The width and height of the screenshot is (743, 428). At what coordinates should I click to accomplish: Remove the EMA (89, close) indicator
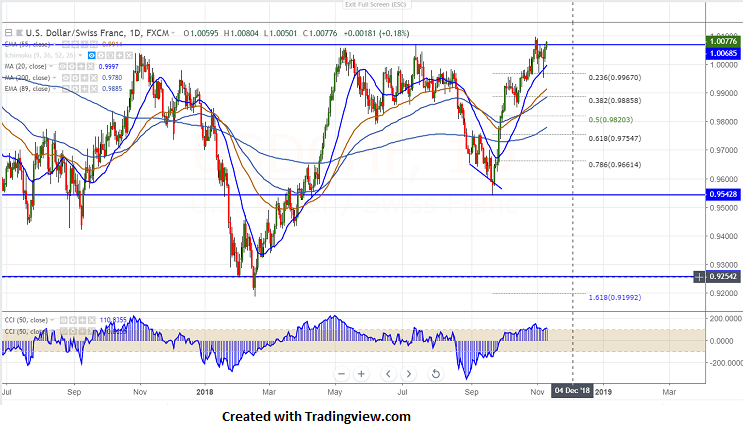[x=94, y=89]
